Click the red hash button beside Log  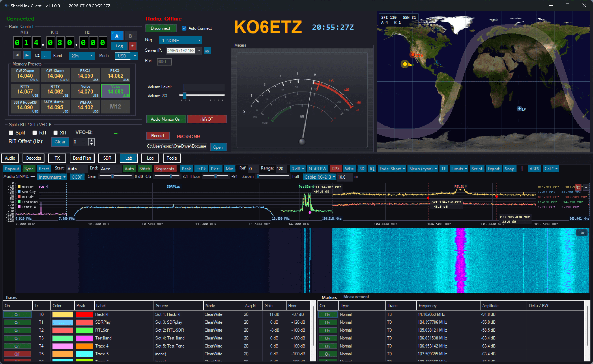tap(132, 46)
